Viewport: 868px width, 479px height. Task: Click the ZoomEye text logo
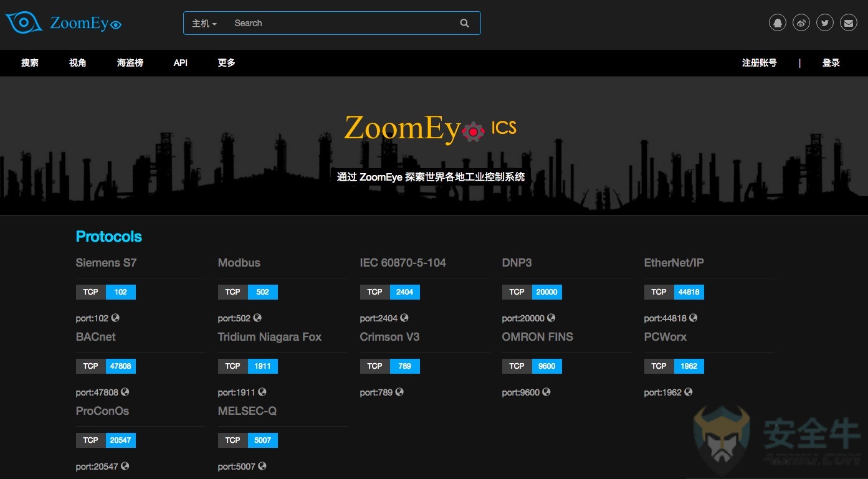click(85, 23)
